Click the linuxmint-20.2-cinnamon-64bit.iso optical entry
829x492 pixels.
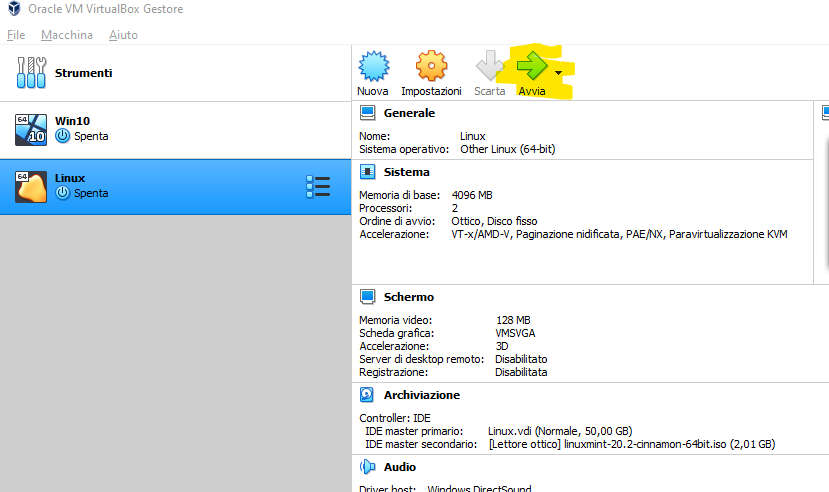tap(632, 444)
